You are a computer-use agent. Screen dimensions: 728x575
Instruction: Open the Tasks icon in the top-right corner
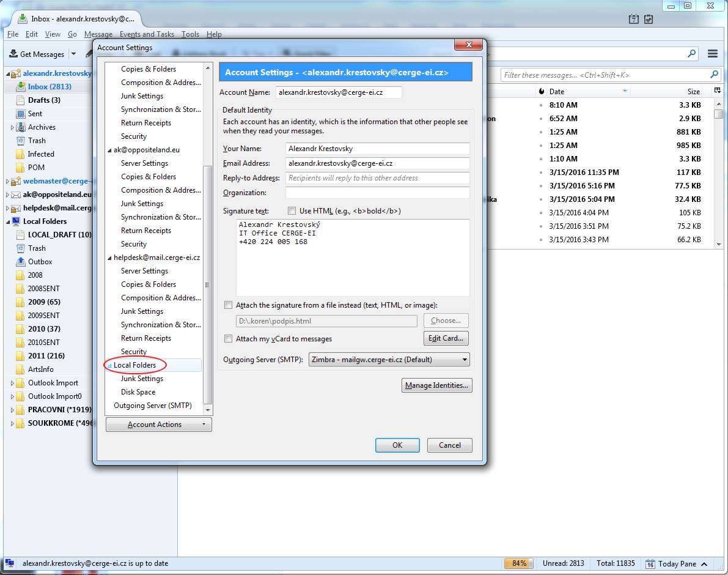pos(649,20)
